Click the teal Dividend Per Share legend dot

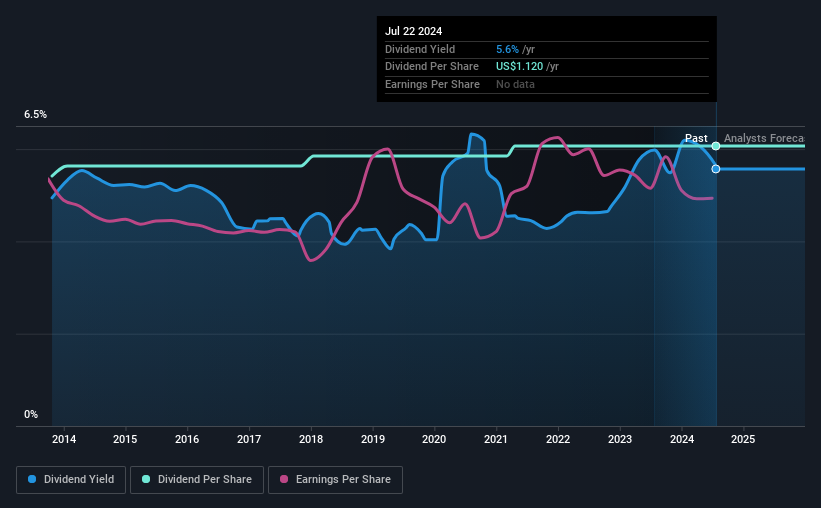pos(146,479)
